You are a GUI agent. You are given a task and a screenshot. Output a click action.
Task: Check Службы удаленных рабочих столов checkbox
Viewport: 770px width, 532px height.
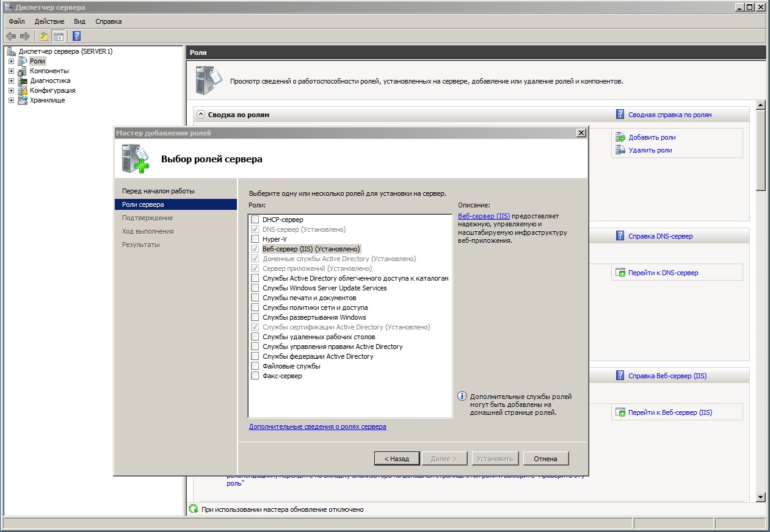[255, 337]
